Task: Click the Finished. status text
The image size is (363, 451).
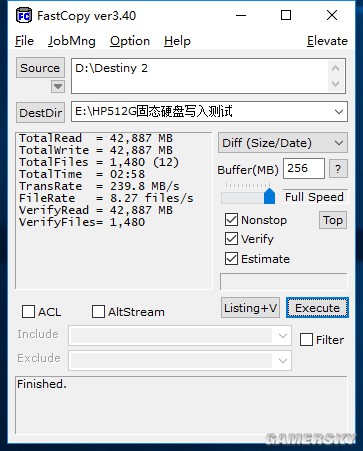Action: tap(42, 384)
